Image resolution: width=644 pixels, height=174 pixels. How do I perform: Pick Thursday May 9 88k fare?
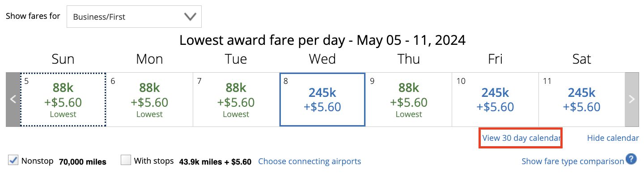point(409,100)
